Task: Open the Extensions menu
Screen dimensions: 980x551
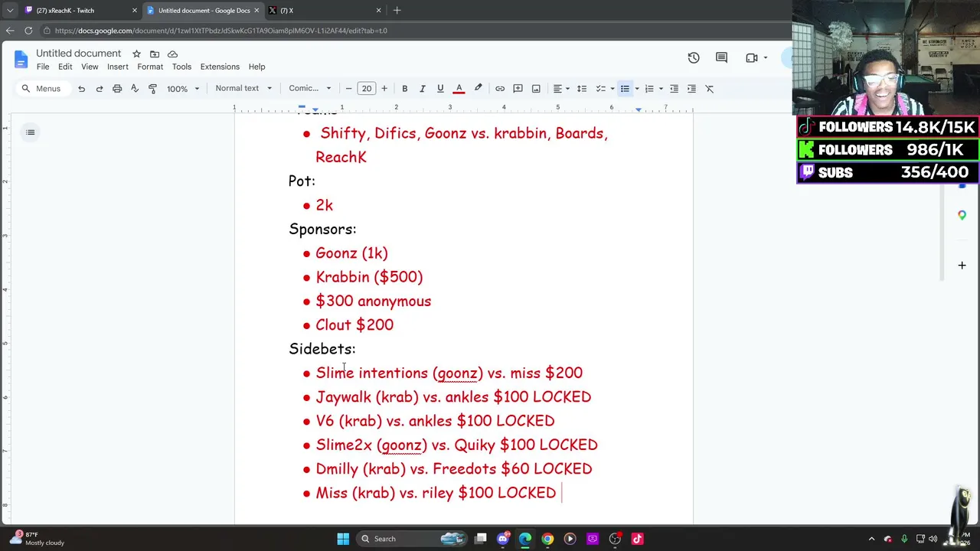Action: tap(220, 67)
